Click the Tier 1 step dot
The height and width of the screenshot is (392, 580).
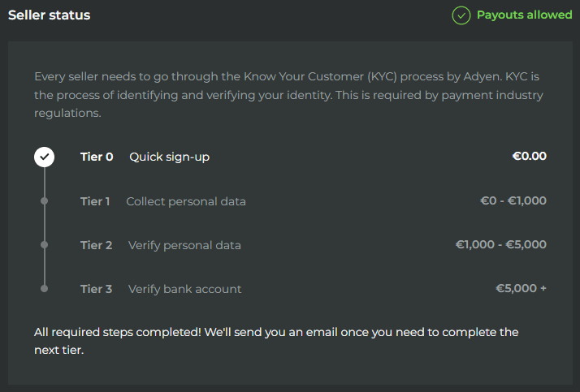coord(44,201)
